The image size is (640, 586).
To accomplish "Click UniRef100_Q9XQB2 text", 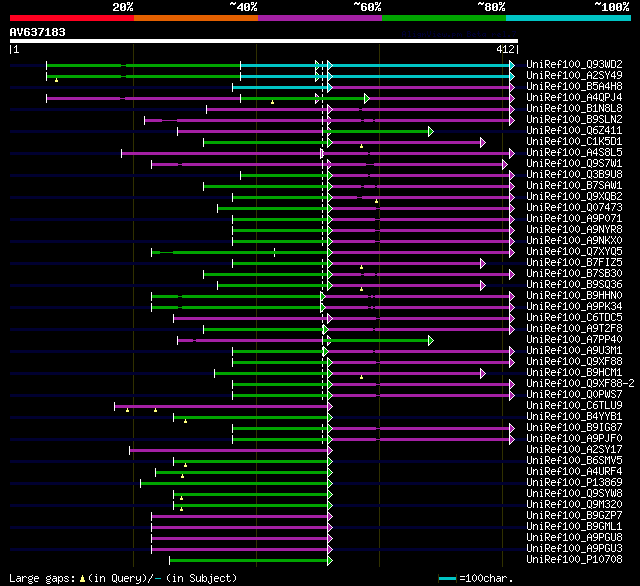I will tap(574, 197).
